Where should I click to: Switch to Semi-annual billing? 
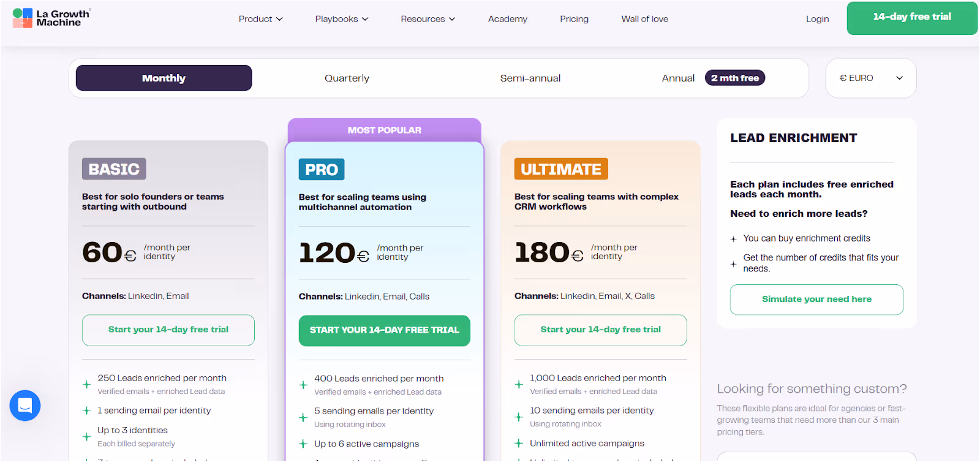pos(530,78)
